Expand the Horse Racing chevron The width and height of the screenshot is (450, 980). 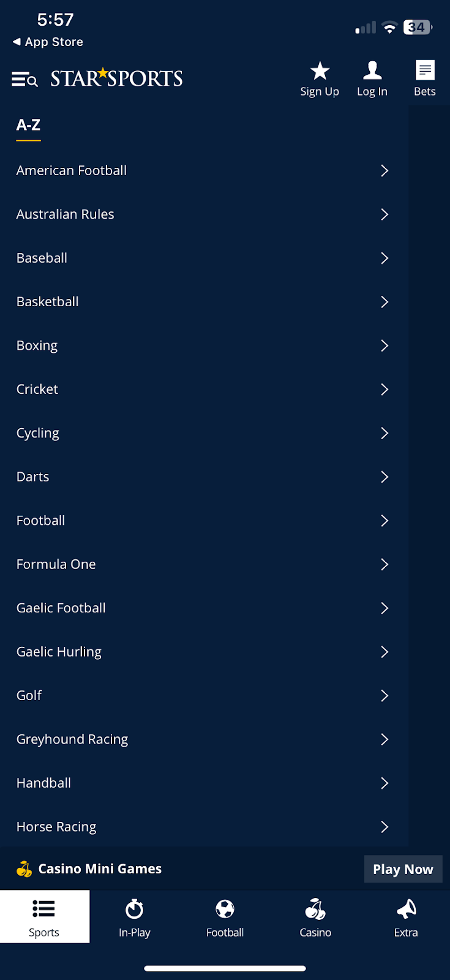pos(384,827)
